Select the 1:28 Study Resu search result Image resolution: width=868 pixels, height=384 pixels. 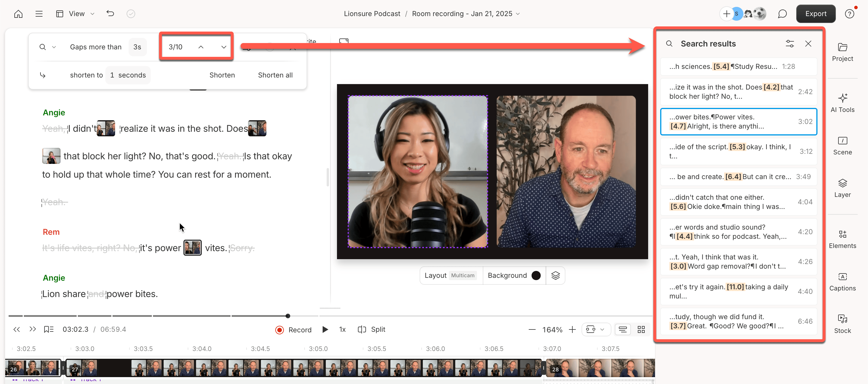pos(738,67)
